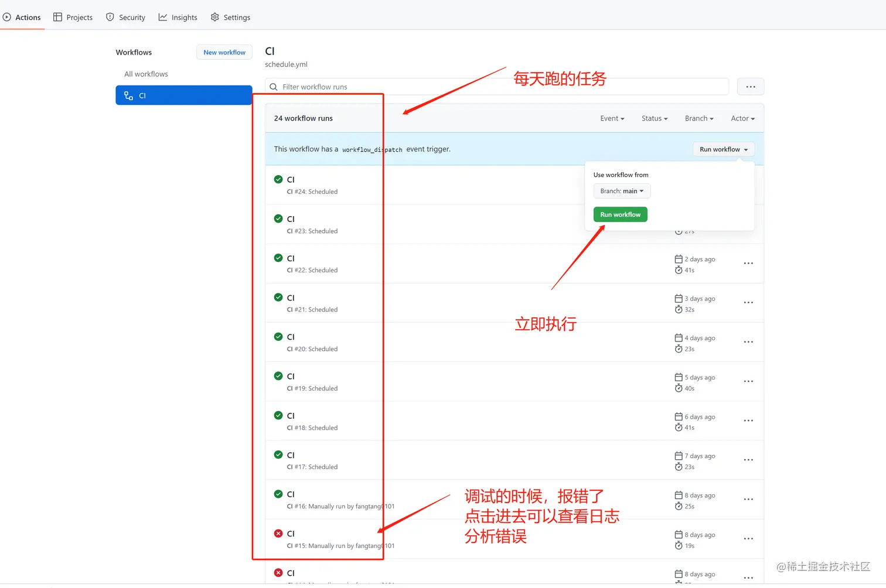Select All workflows in sidebar

(x=146, y=74)
